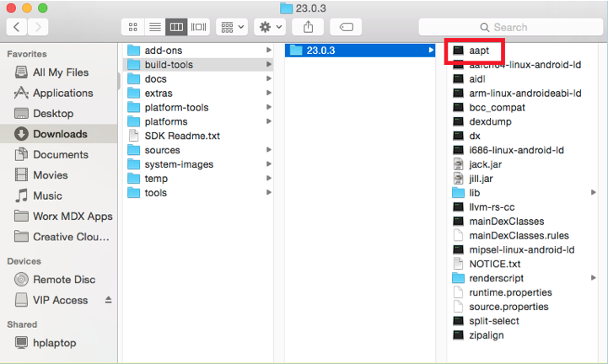Select the temp folder
The image size is (608, 364).
pyautogui.click(x=198, y=179)
